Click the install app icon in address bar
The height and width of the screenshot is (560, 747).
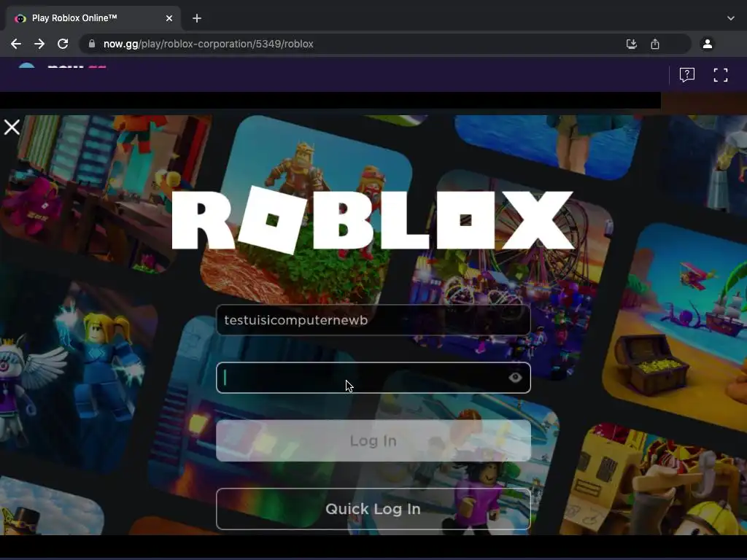coord(632,44)
